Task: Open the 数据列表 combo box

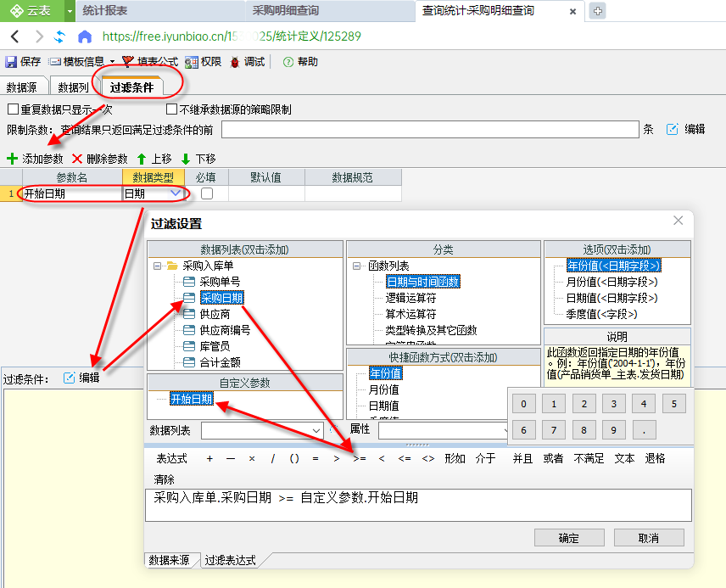Action: [262, 431]
